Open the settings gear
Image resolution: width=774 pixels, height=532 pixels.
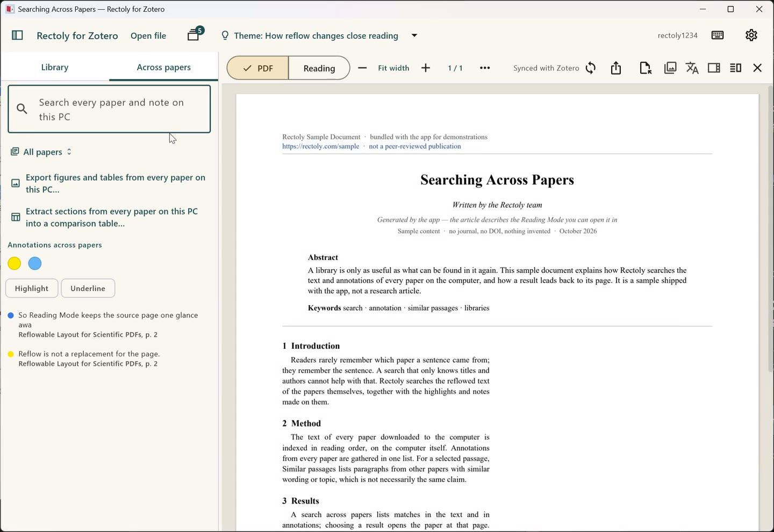(x=751, y=35)
